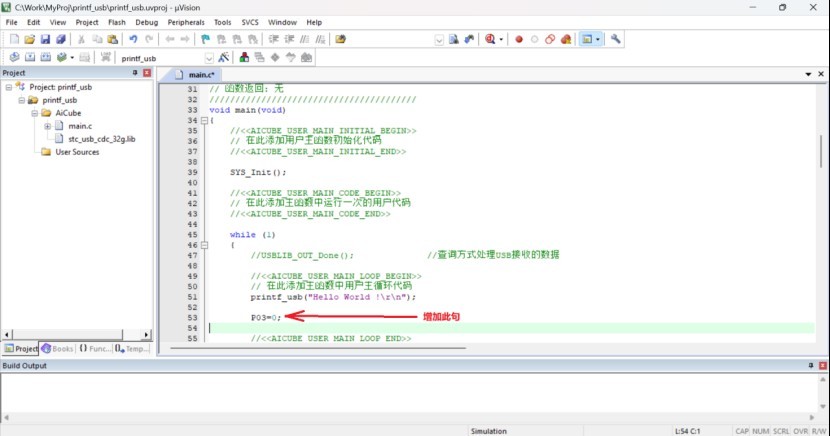Open the find text dropdown
This screenshot has width=830, height=436.
pos(439,40)
